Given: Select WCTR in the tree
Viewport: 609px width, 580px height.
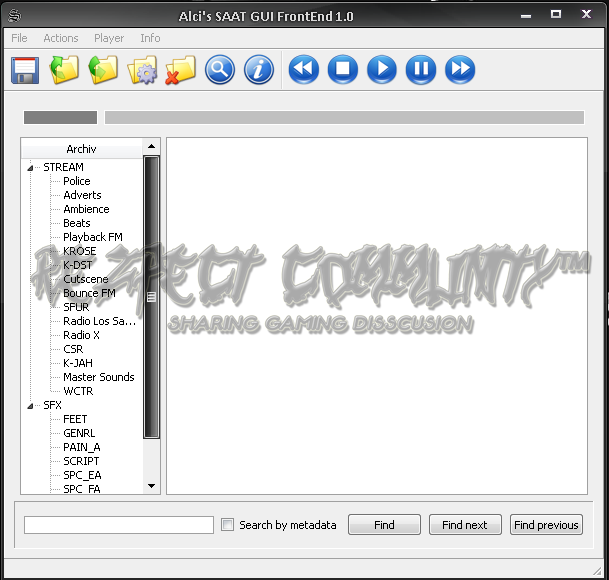Looking at the screenshot, I should (78, 391).
